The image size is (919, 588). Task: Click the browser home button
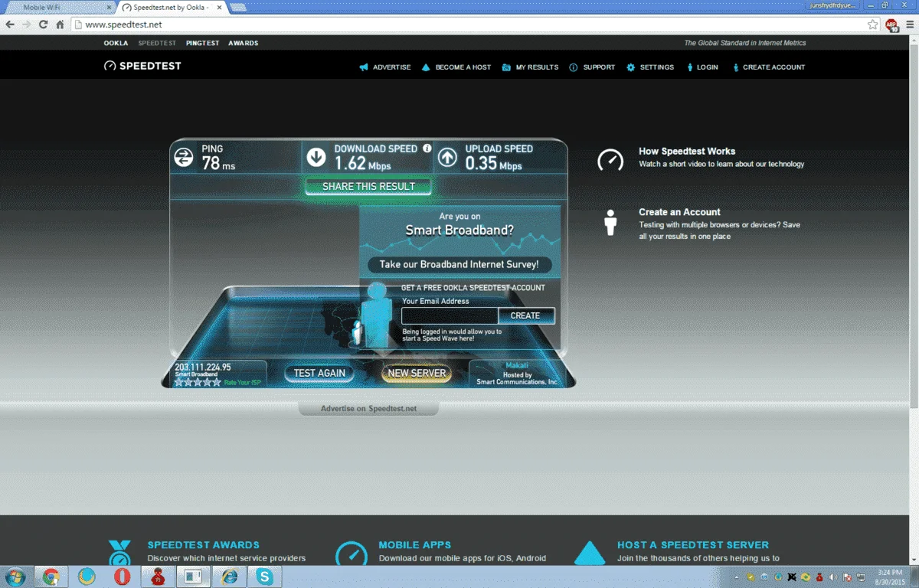click(x=61, y=24)
